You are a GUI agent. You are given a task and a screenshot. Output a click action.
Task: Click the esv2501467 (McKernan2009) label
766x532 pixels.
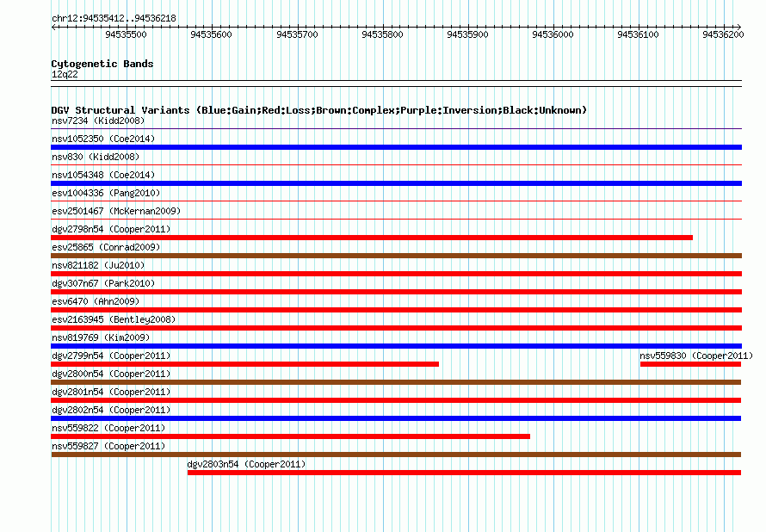coord(116,211)
